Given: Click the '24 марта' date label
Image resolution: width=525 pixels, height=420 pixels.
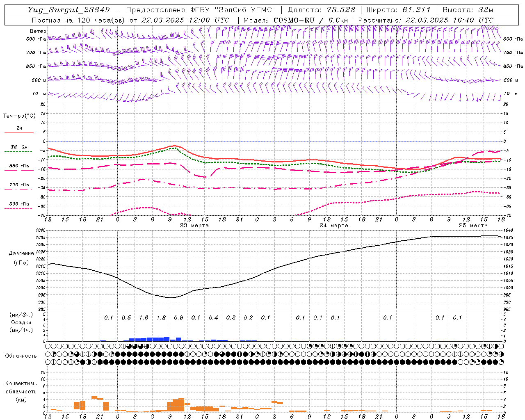Looking at the screenshot, I should click(x=334, y=226).
